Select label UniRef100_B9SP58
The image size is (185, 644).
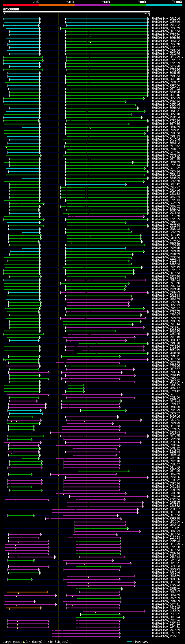point(166,44)
